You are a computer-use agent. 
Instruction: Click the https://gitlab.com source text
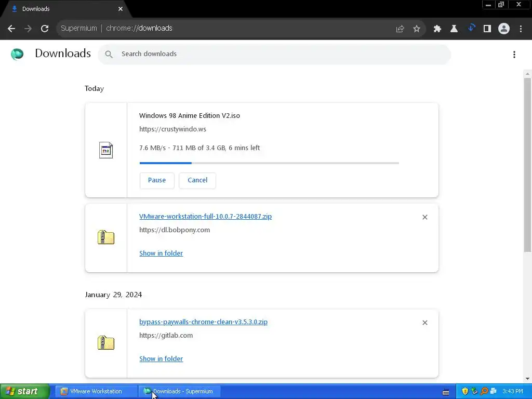(166, 336)
